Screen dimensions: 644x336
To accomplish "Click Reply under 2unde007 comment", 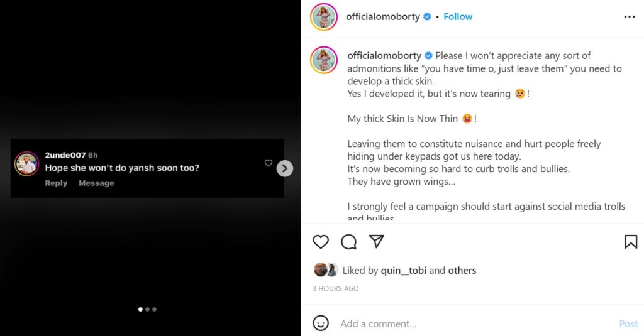I will [56, 183].
